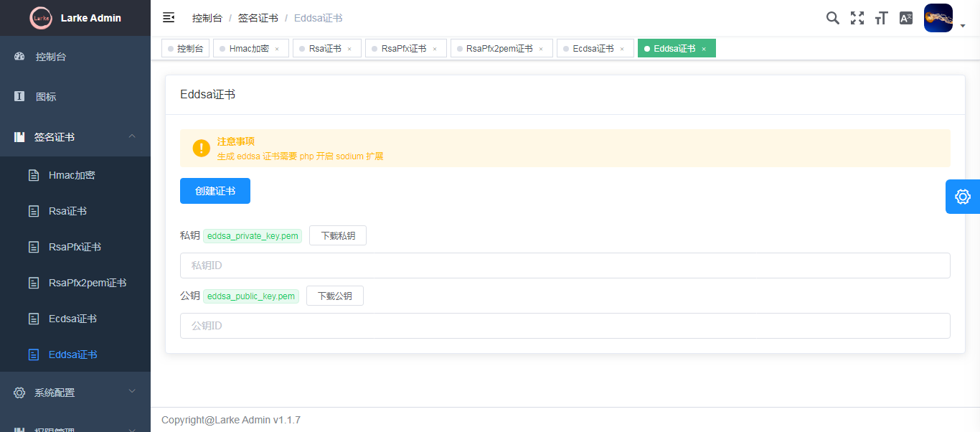The height and width of the screenshot is (432, 980).
Task: Click the 控制台 dashboard icon in sidebar
Action: (x=19, y=56)
